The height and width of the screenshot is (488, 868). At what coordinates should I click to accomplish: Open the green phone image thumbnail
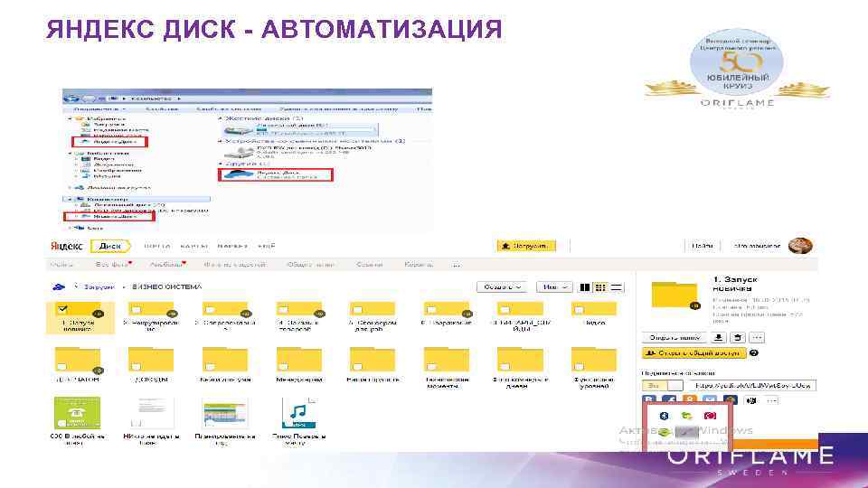(x=77, y=413)
